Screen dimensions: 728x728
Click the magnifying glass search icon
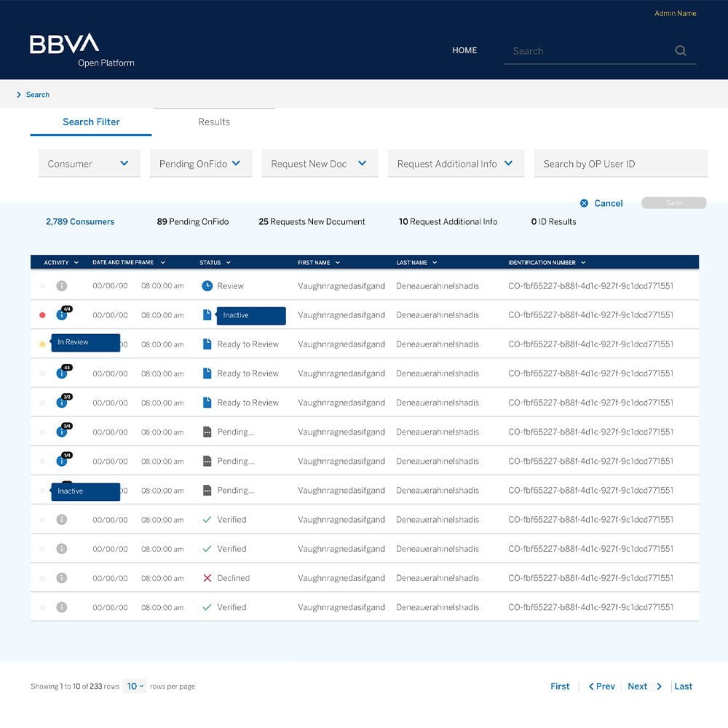click(x=681, y=51)
